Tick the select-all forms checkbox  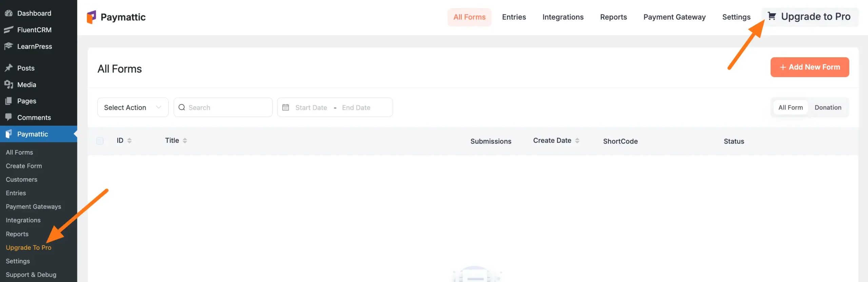coord(100,141)
